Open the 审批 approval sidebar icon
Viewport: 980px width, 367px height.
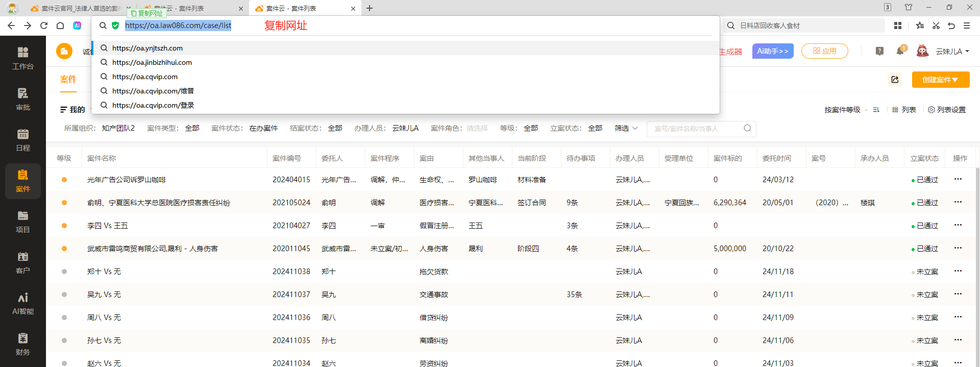coord(23,99)
